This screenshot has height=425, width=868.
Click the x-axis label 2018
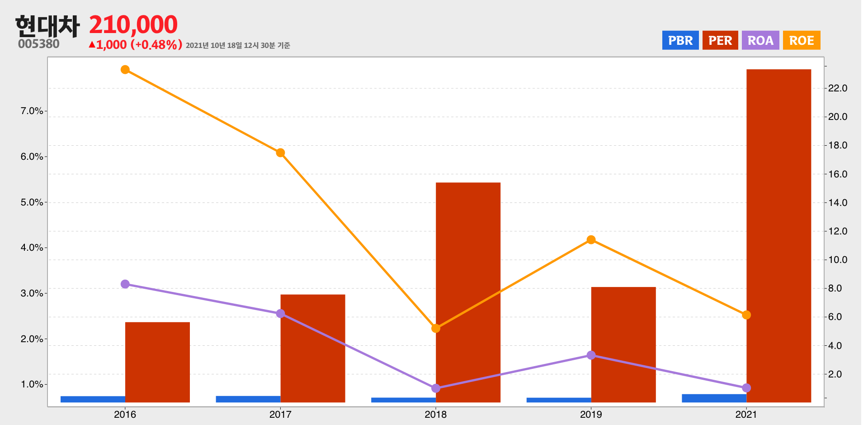pyautogui.click(x=436, y=414)
